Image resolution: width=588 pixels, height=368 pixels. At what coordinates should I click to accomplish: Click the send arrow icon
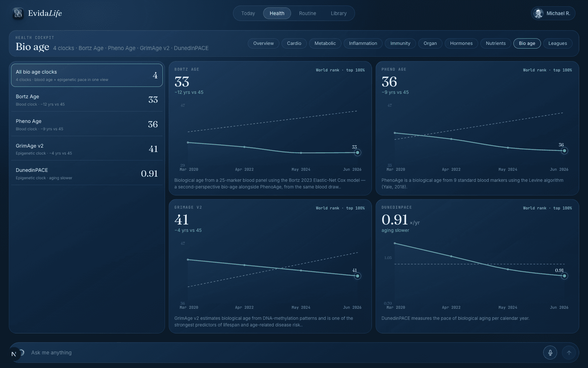569,353
